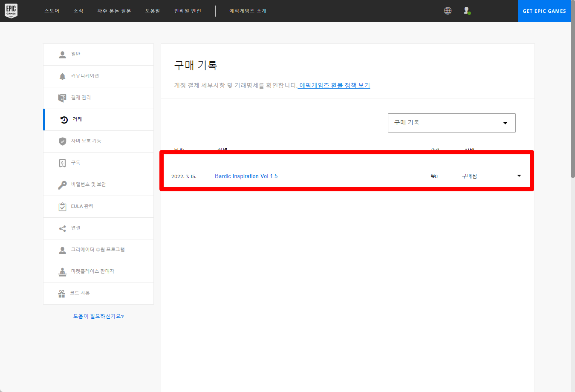Screen dimensions: 575x392
Task: Click the clipboard check icon for EULA
Action: click(62, 207)
